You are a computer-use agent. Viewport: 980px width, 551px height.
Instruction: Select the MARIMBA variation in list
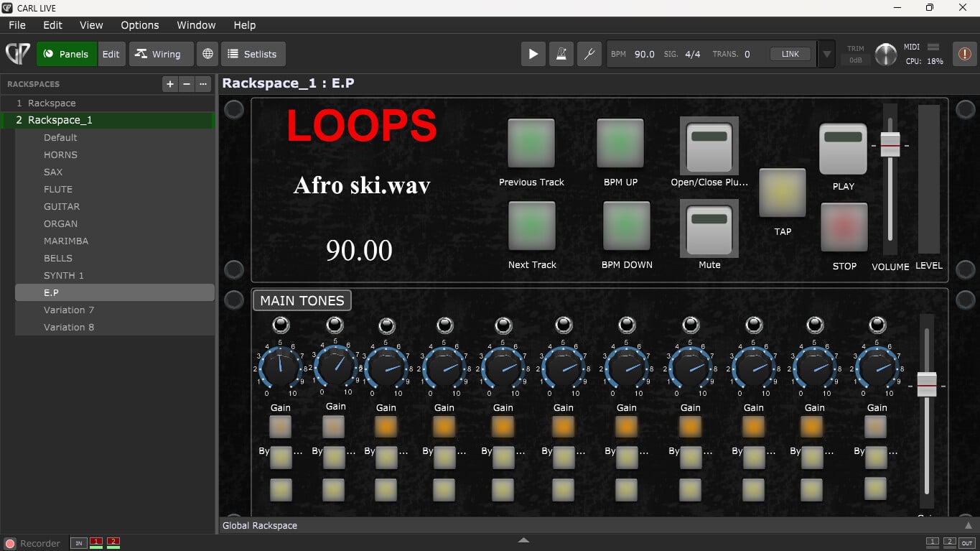[x=66, y=241]
